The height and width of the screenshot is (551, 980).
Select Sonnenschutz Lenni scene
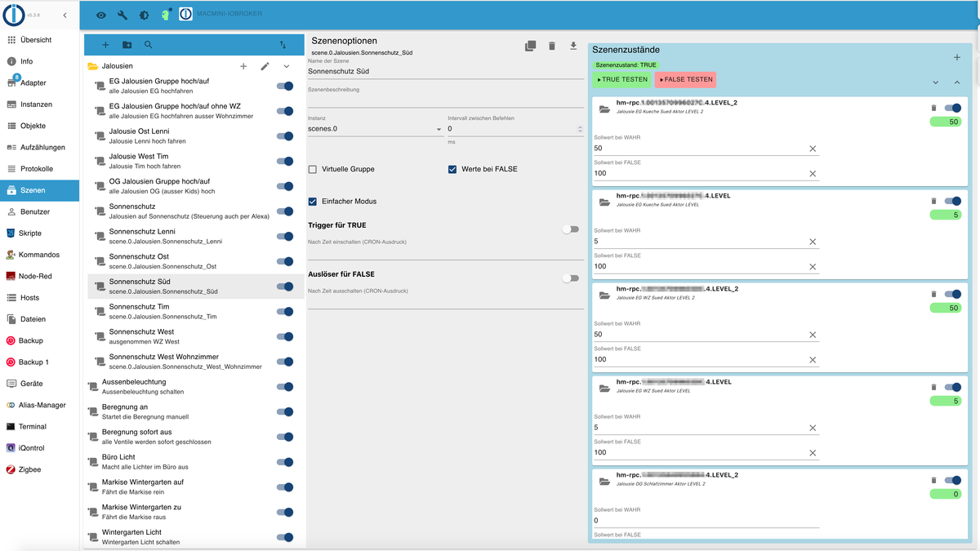click(x=195, y=237)
